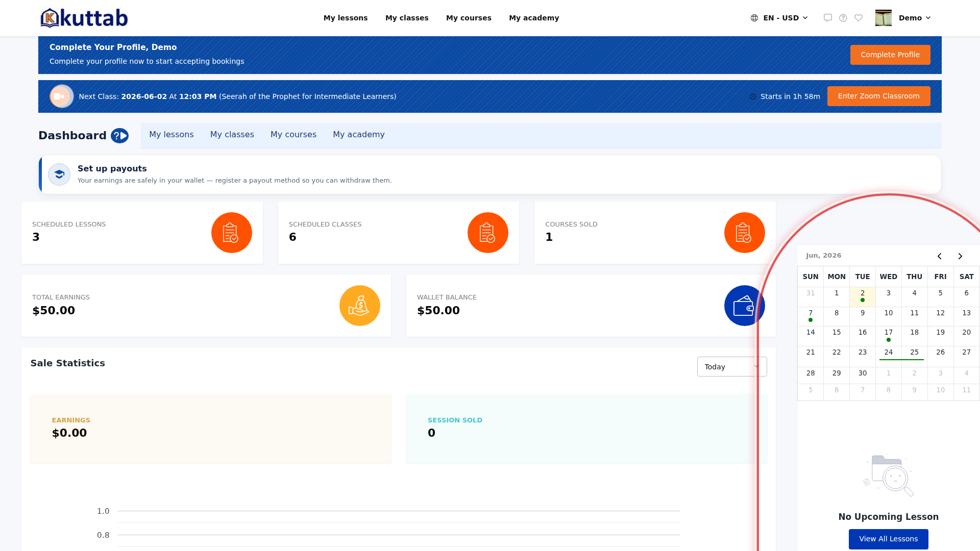Click the Courses Sold count 1
The height and width of the screenshot is (551, 980).
[x=549, y=237]
